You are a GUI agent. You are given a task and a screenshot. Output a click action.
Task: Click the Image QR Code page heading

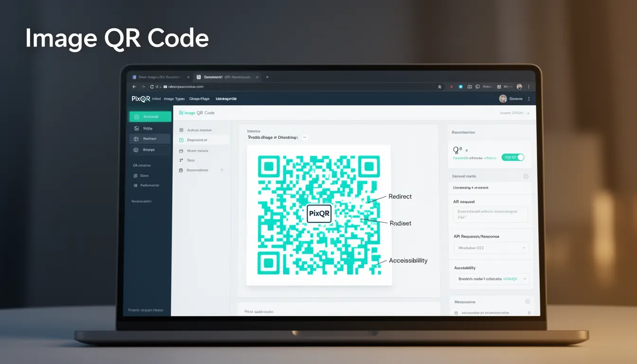(x=197, y=113)
